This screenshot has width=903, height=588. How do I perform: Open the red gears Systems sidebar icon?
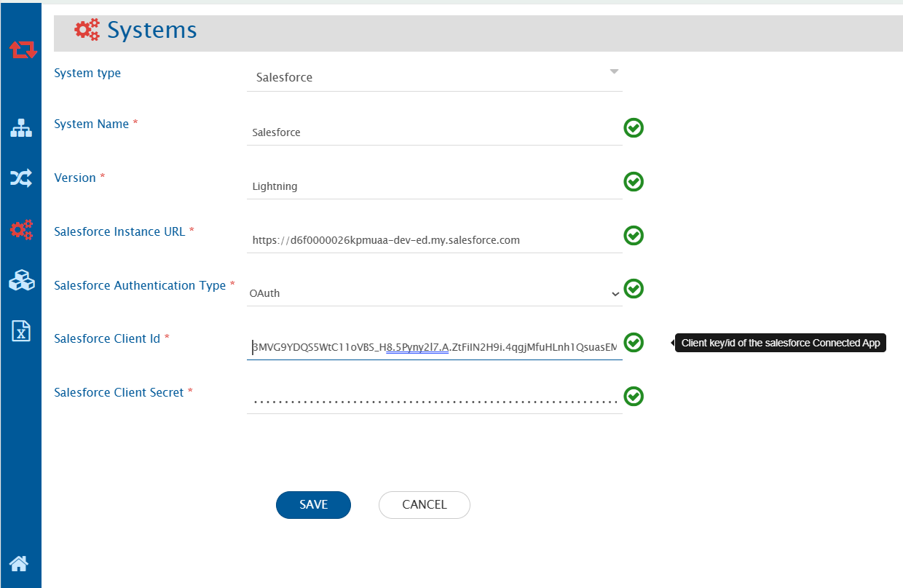pos(21,230)
